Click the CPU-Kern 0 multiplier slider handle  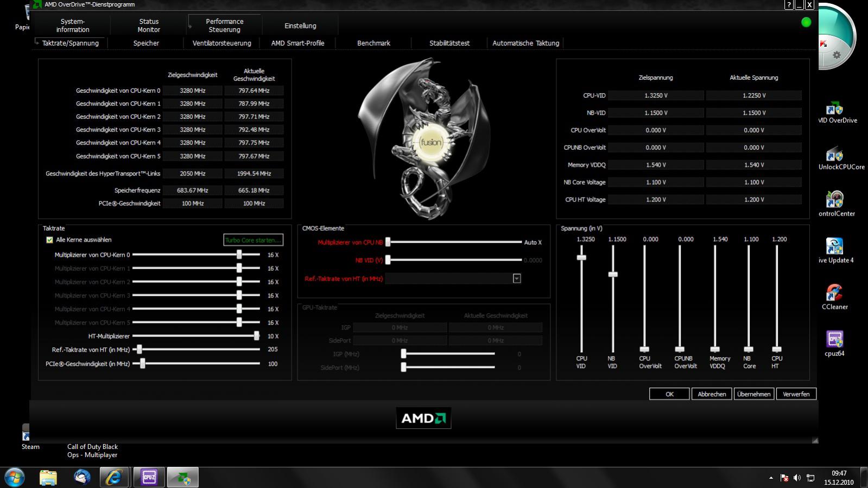[239, 255]
